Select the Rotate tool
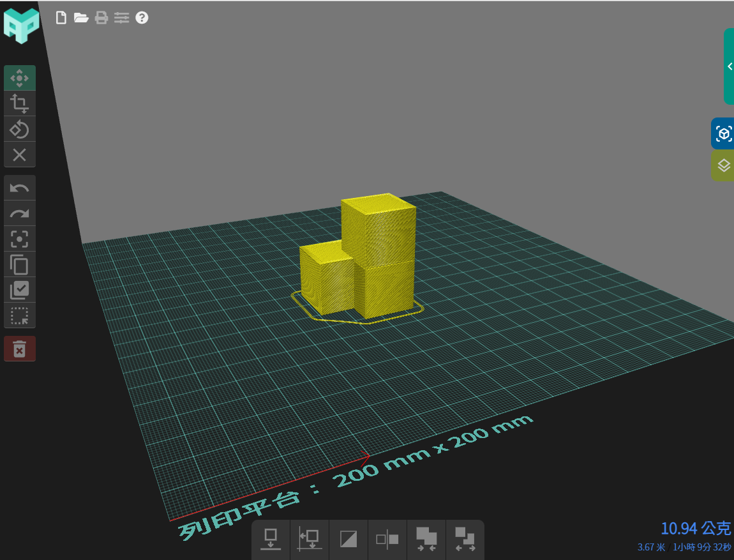The image size is (734, 560). (20, 129)
